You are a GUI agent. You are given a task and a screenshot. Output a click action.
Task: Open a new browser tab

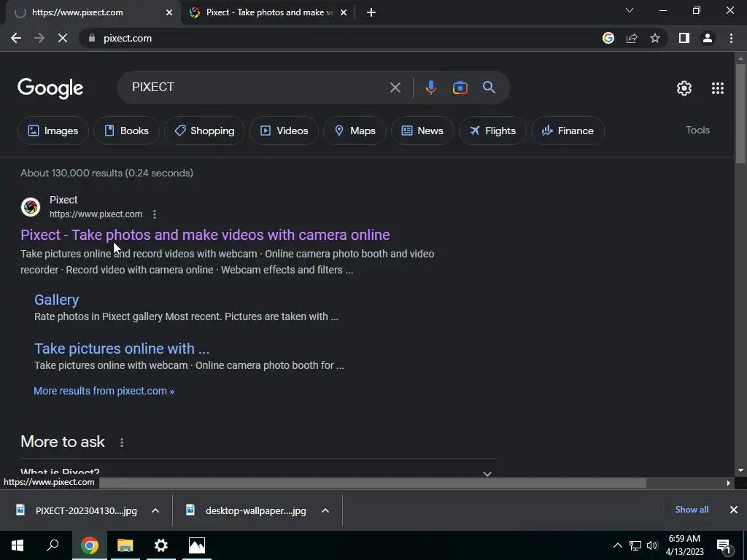(x=371, y=12)
